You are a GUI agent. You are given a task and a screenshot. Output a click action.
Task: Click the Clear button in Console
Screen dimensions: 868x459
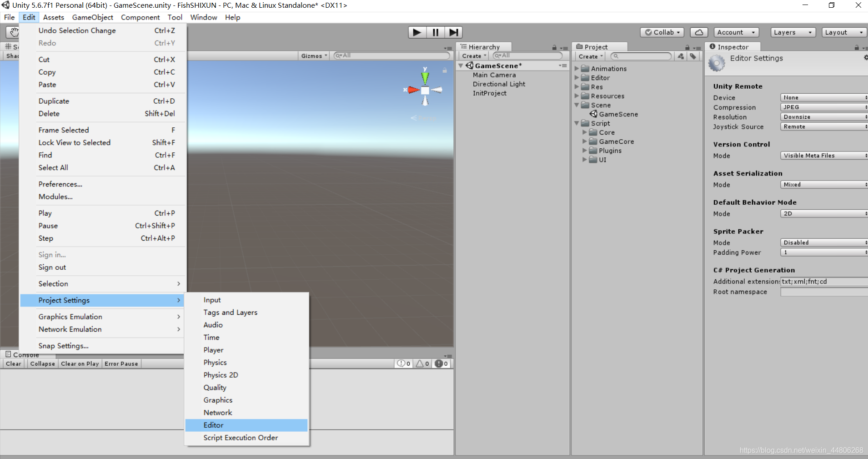tap(13, 363)
